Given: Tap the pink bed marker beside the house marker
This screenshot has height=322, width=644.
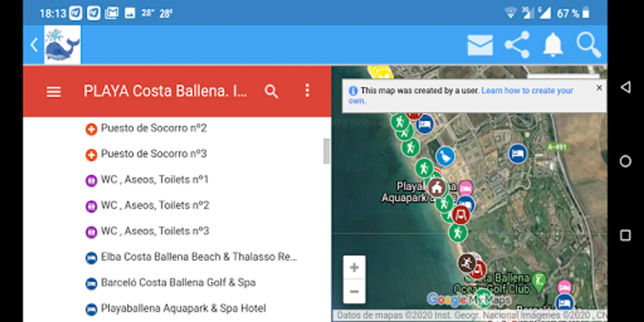Looking at the screenshot, I should [x=465, y=188].
